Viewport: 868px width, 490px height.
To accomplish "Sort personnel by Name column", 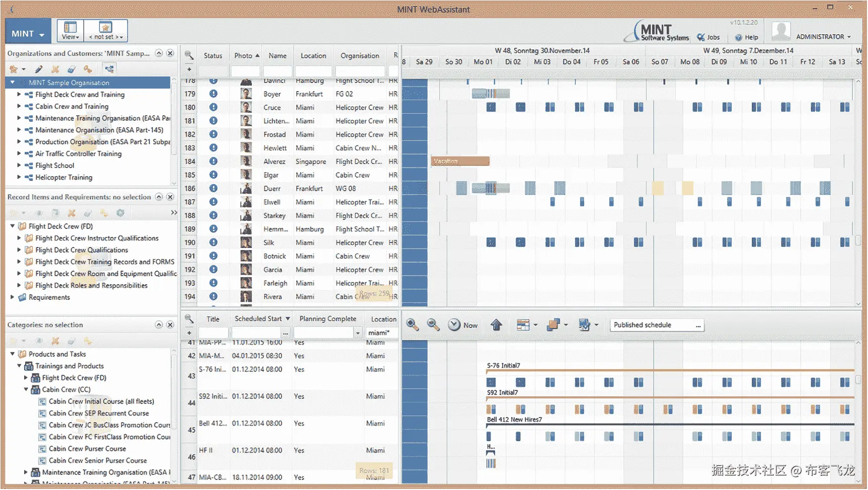I will click(x=278, y=56).
